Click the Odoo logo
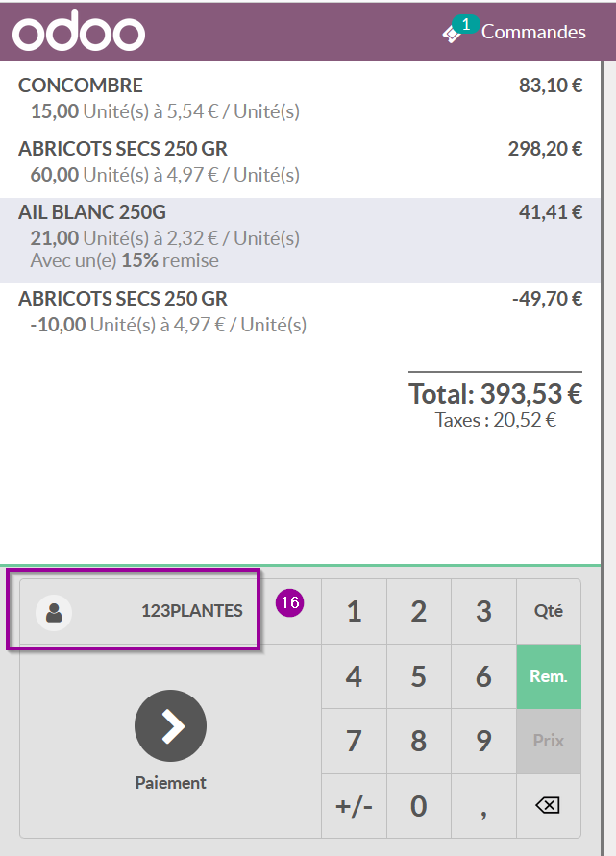Image resolution: width=616 pixels, height=856 pixels. pos(79,31)
